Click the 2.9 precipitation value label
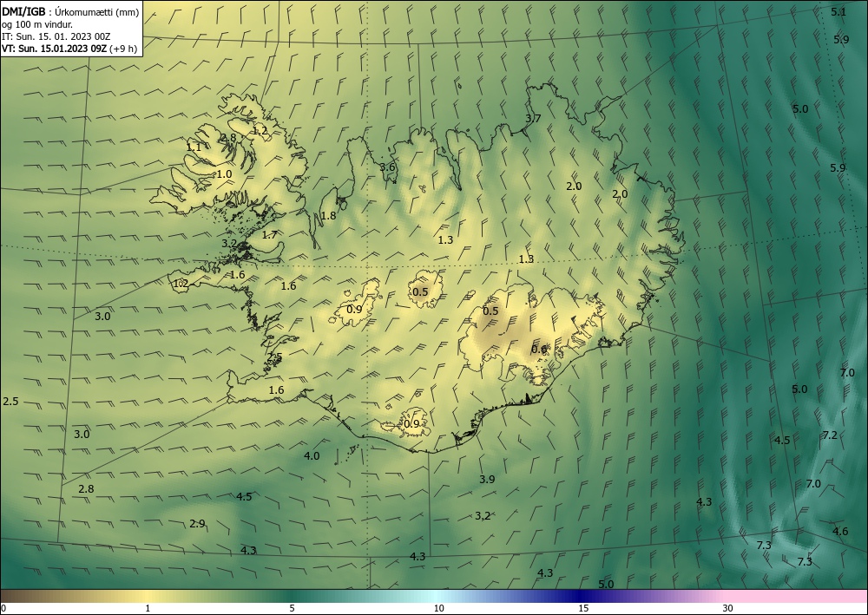This screenshot has width=868, height=615. [x=197, y=524]
